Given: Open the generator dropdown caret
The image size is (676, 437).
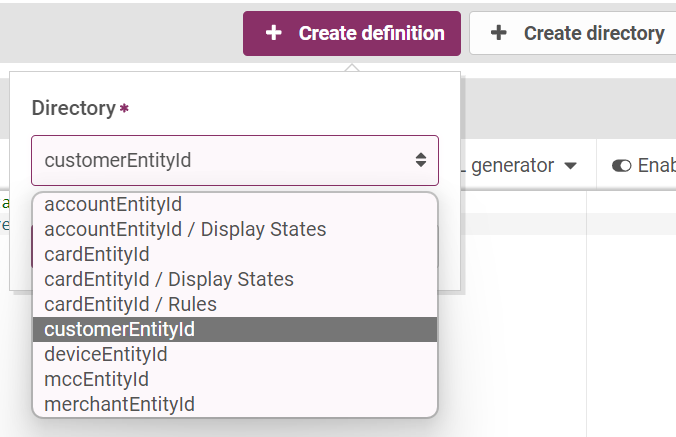Looking at the screenshot, I should pos(570,165).
